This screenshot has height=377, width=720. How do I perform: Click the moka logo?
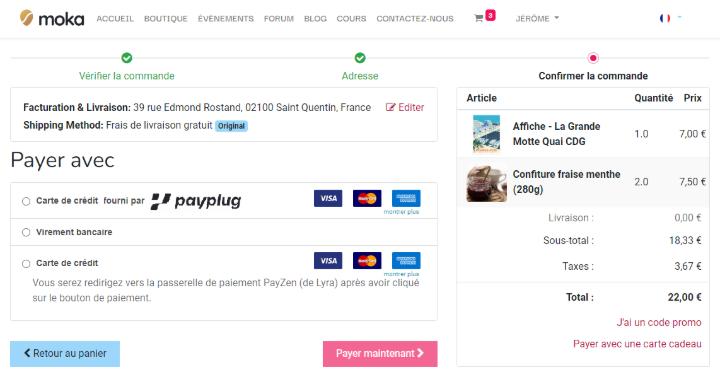click(x=52, y=18)
